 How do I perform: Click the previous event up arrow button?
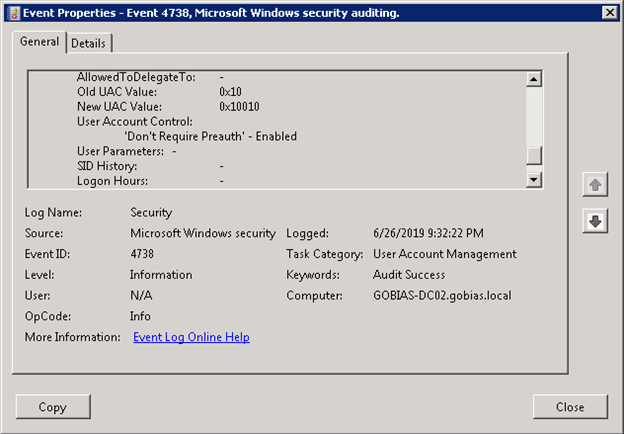(x=595, y=185)
